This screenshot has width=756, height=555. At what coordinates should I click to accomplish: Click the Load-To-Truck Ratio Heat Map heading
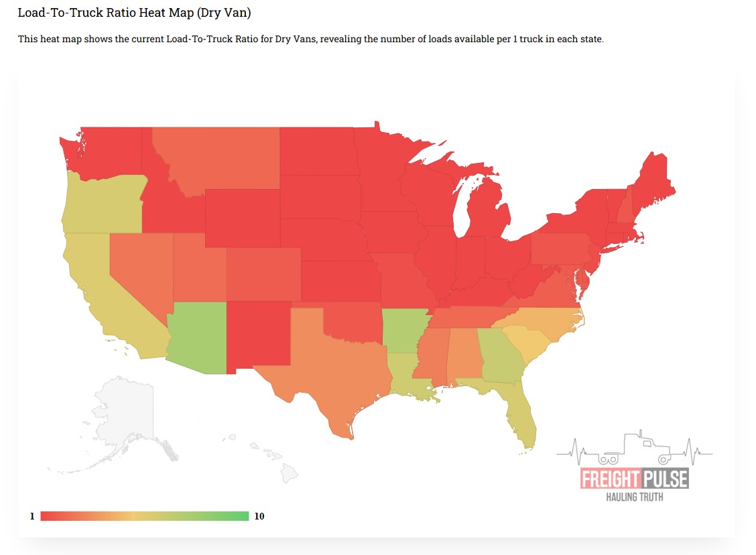[134, 13]
